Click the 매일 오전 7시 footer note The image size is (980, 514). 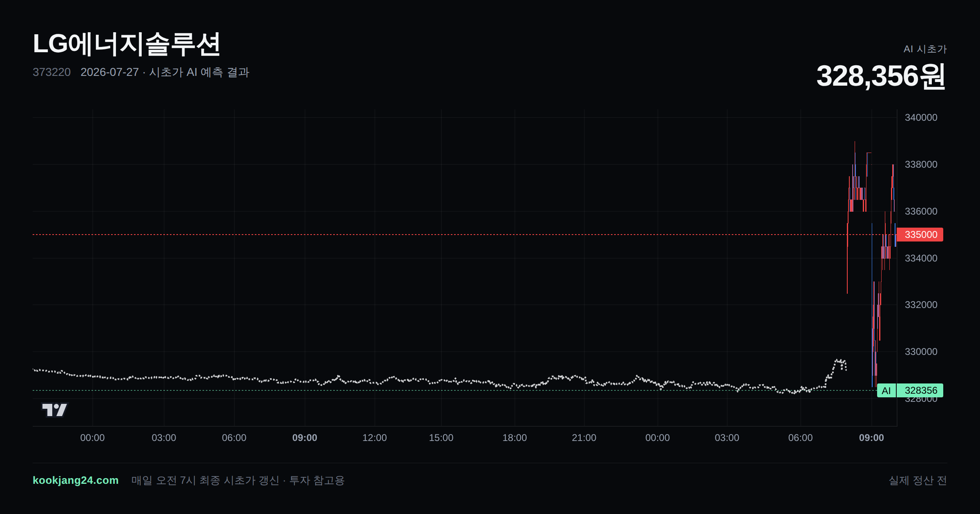coord(238,480)
